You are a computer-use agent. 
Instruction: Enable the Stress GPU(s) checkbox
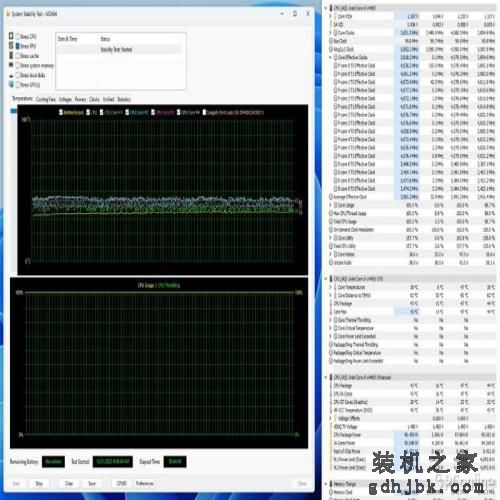[18, 85]
